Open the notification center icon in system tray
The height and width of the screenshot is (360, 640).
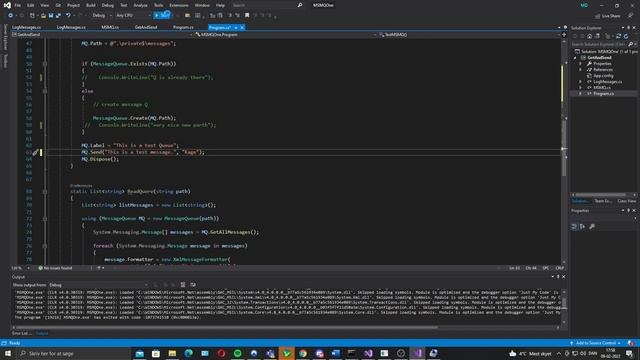(629, 353)
